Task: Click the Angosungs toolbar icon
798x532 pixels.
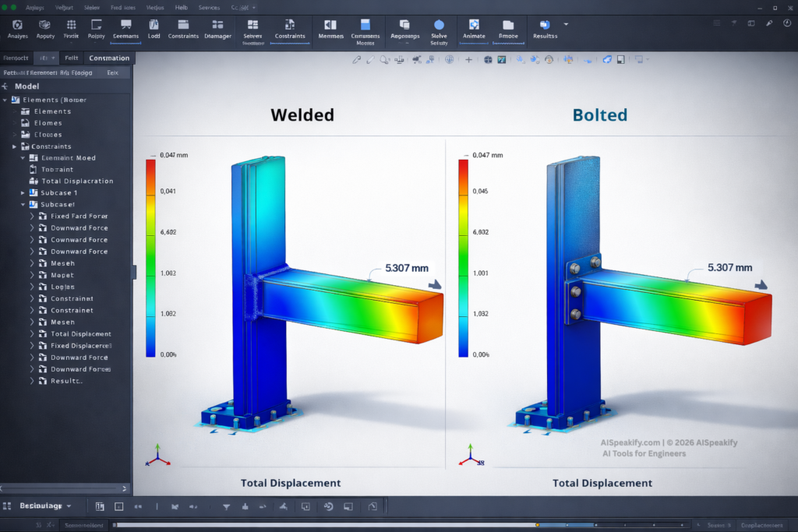Action: tap(404, 29)
